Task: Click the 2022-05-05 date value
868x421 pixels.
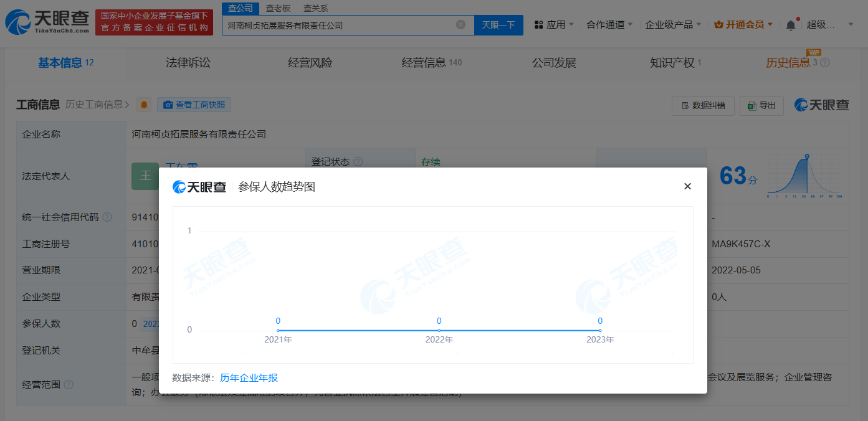Action: (736, 270)
